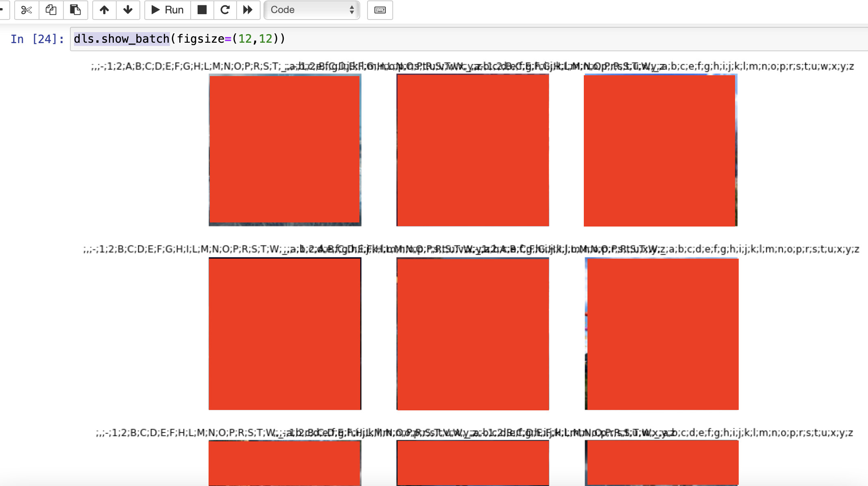Select the first image in the top row

[285, 150]
